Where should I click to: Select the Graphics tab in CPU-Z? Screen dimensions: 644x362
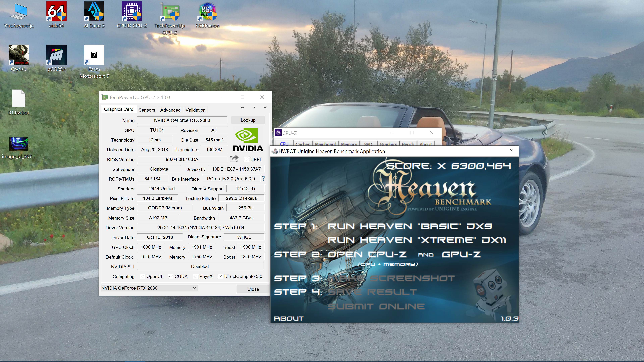(388, 144)
